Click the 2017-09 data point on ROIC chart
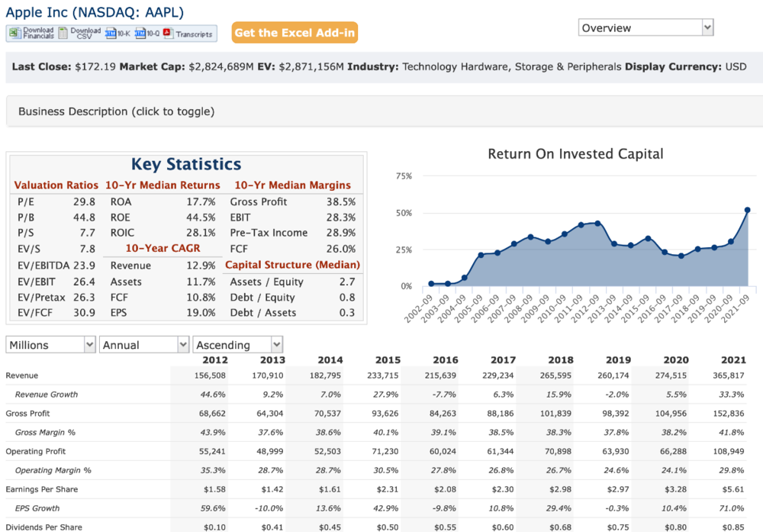Viewport: 763px width, 532px height. point(681,256)
